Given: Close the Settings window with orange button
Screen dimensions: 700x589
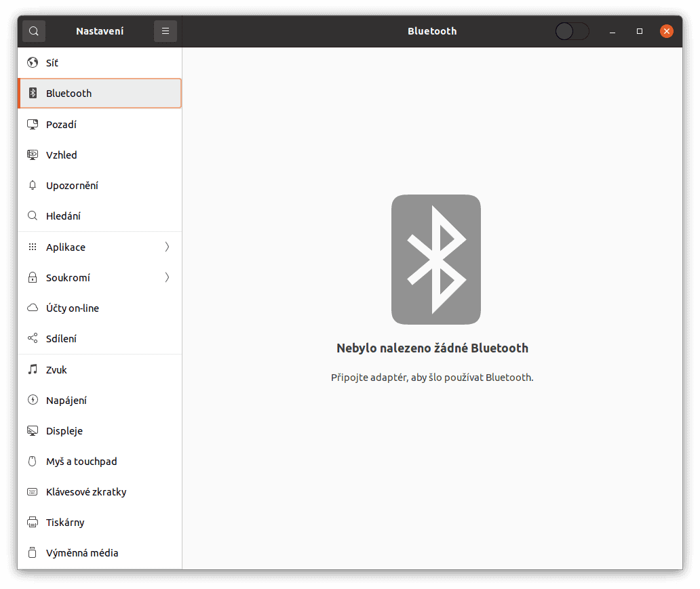Looking at the screenshot, I should pos(667,31).
